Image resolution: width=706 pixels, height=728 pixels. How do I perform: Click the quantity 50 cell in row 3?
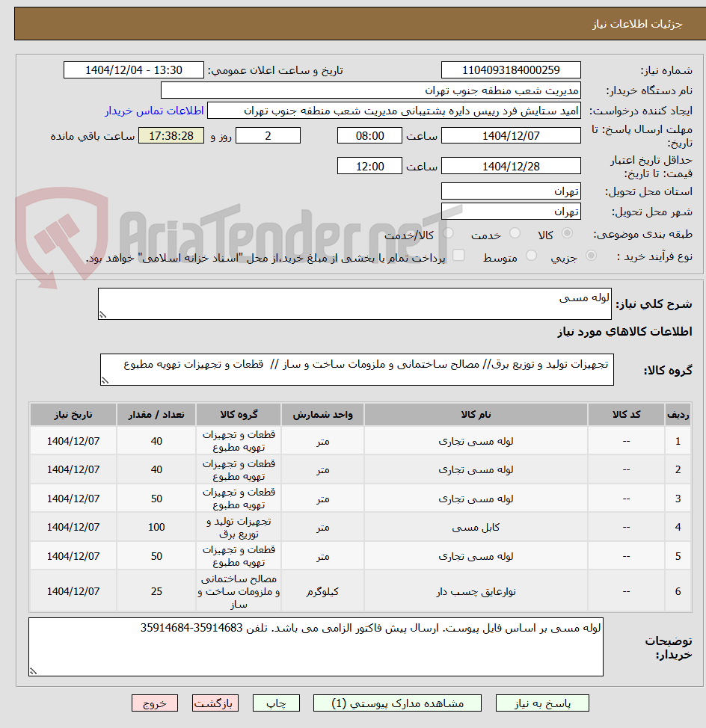(156, 499)
